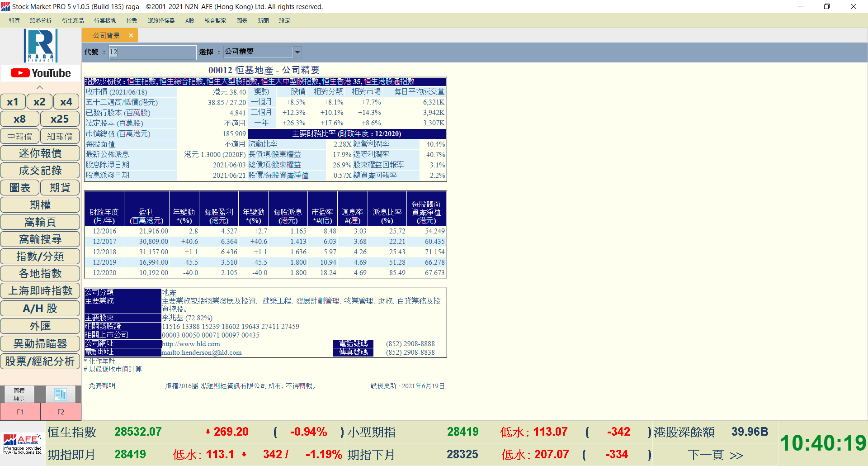Image resolution: width=868 pixels, height=466 pixels.
Task: Click the Raga Finance logo
Action: tap(41, 45)
